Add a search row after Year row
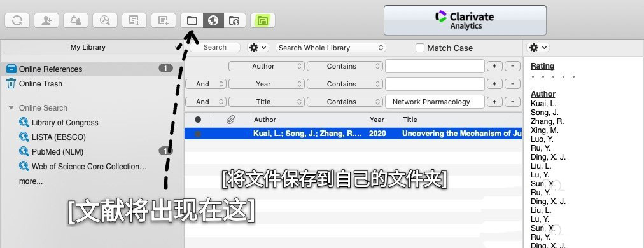 coord(494,84)
